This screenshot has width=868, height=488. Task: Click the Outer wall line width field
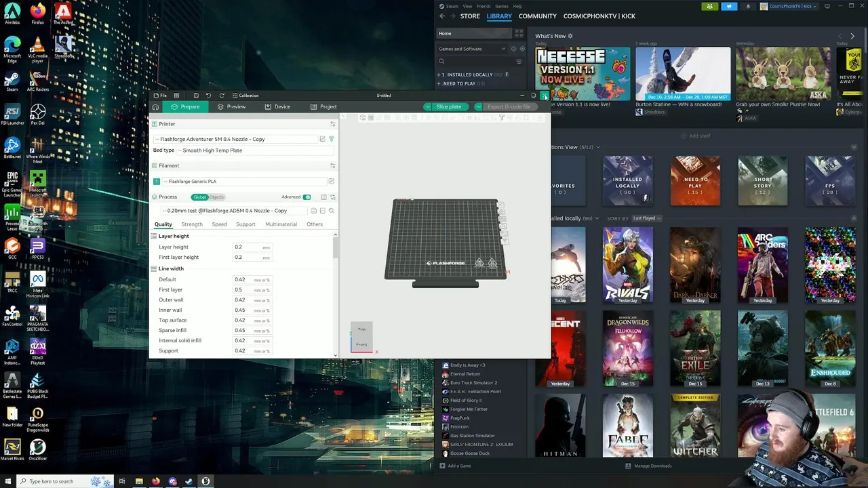coord(252,300)
